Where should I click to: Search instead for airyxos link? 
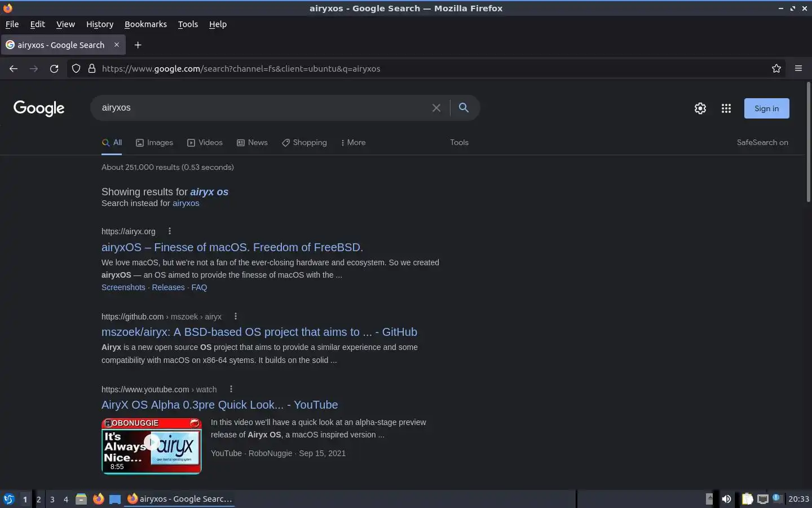pyautogui.click(x=186, y=203)
